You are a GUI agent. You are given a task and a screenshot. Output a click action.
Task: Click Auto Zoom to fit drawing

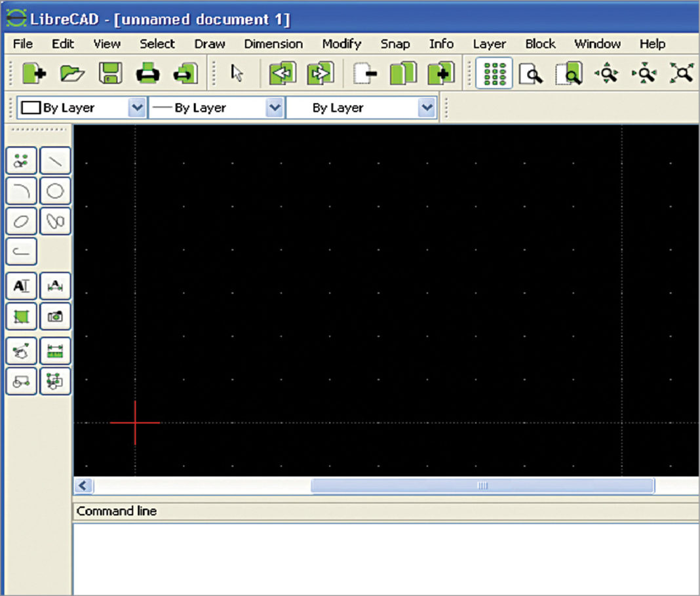(682, 73)
